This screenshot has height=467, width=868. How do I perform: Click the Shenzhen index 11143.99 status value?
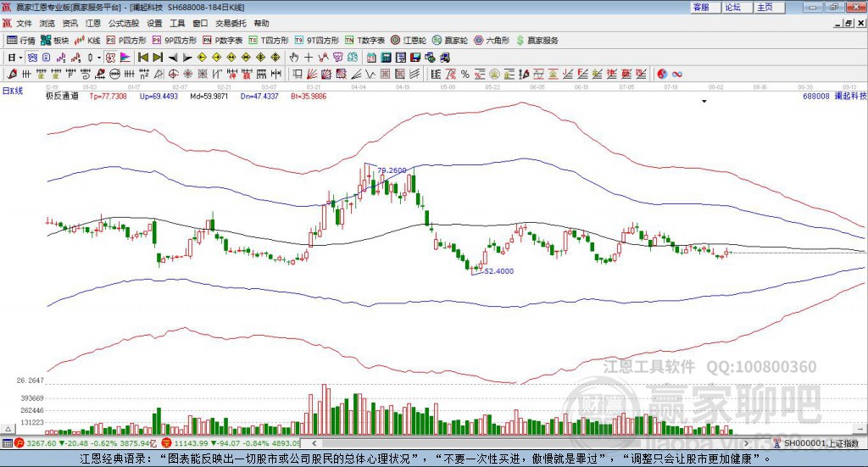point(191,443)
